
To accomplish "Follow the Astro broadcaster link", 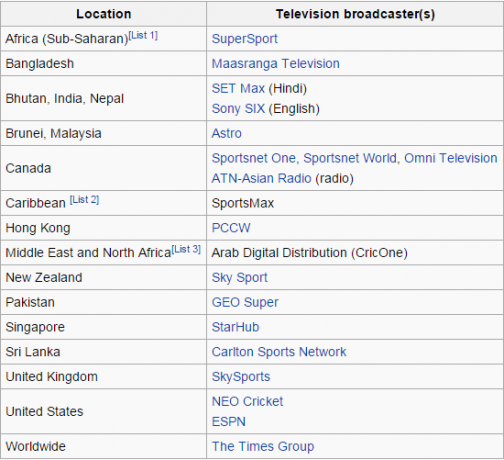I will [x=226, y=133].
